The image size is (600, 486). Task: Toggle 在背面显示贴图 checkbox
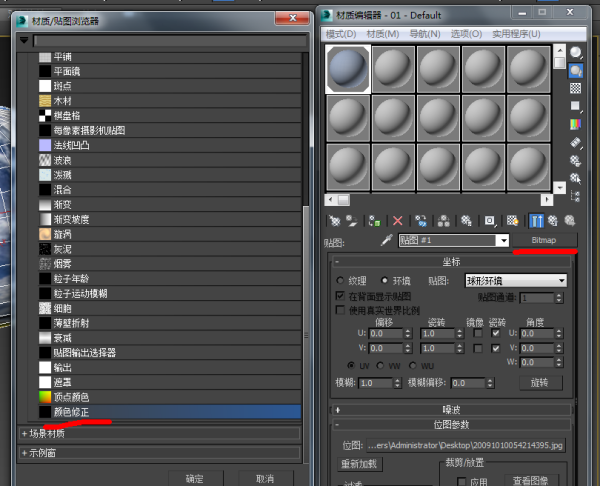[340, 296]
